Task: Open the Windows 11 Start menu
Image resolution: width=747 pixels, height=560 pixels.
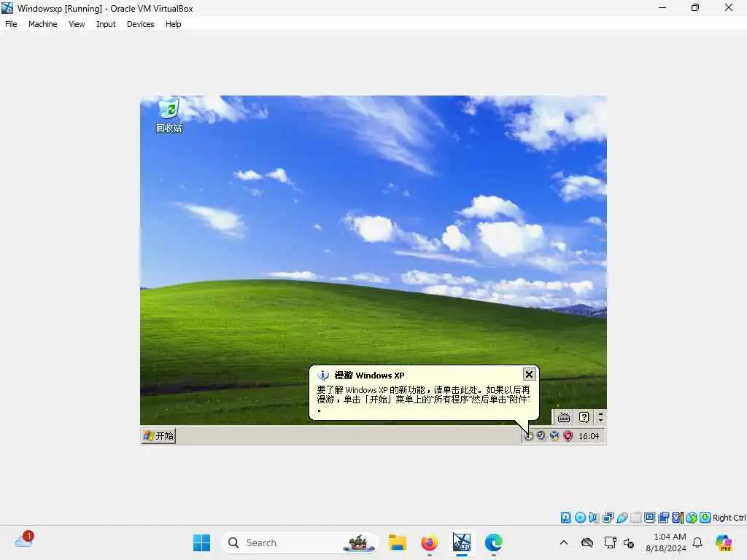Action: [201, 542]
